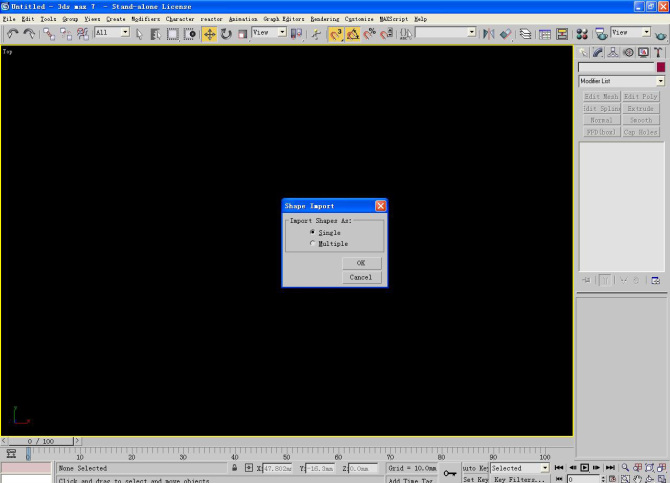Image resolution: width=670 pixels, height=483 pixels.
Task: Toggle the Selection Lock padlock
Action: click(x=234, y=468)
